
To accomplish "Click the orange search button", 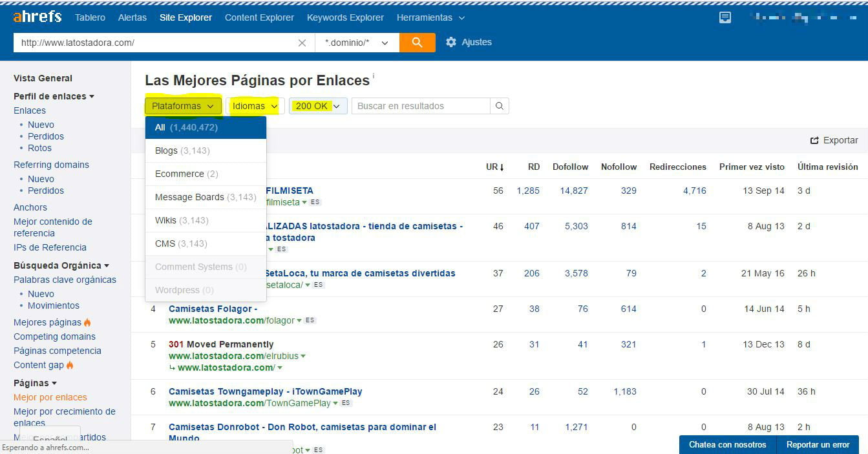I will click(x=417, y=43).
